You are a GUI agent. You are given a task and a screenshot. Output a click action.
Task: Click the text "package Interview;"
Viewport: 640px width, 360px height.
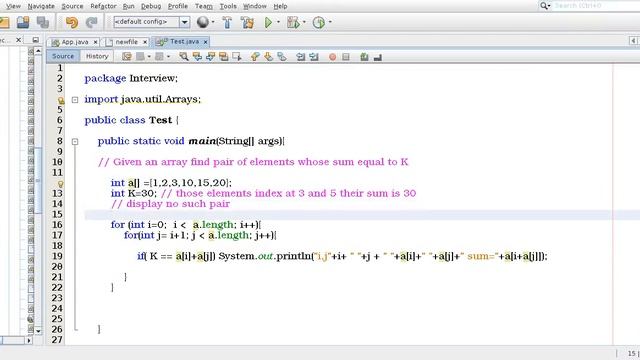tap(131, 78)
